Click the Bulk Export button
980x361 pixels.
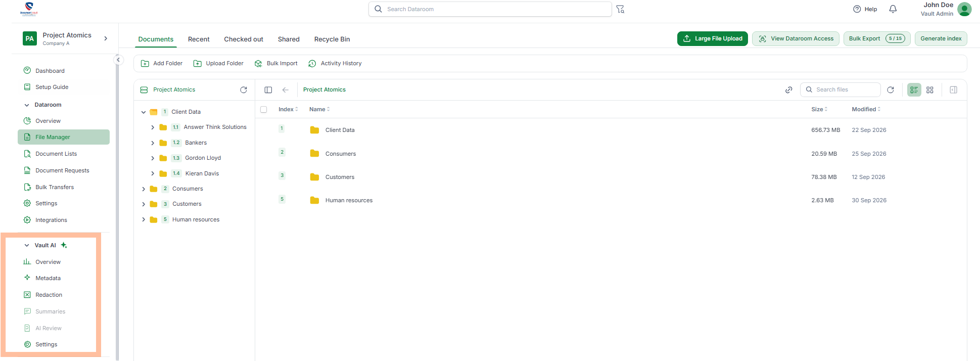[877, 38]
